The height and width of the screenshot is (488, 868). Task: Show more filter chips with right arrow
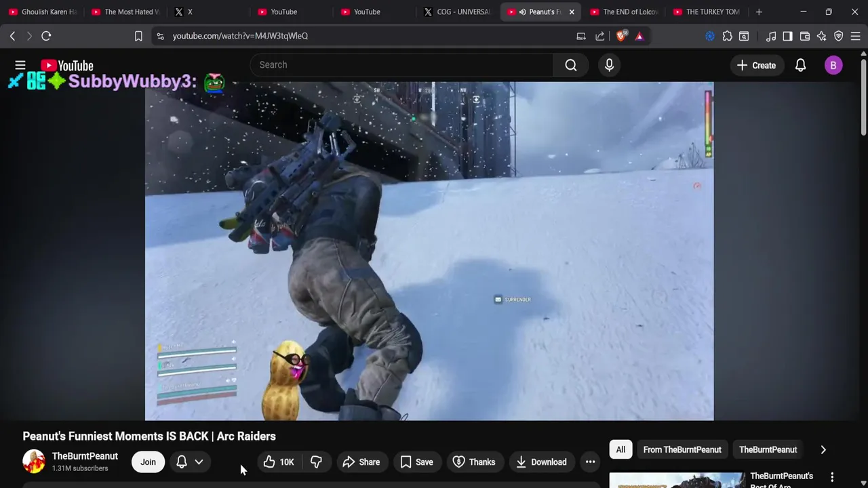pyautogui.click(x=823, y=449)
